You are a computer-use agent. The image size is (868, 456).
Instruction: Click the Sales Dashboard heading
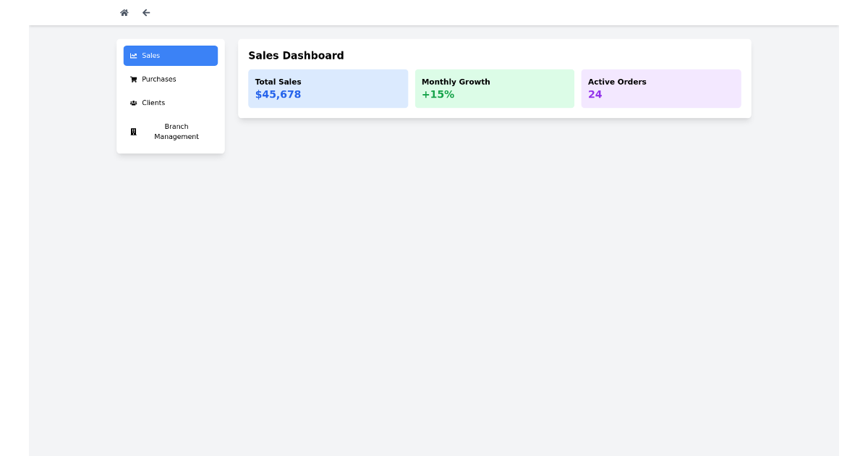pyautogui.click(x=296, y=55)
